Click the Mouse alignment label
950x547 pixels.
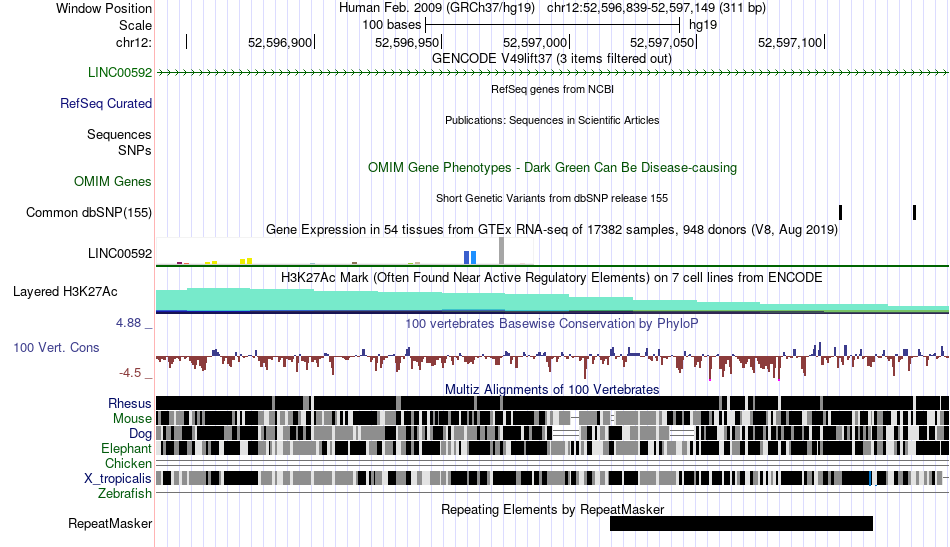point(132,419)
